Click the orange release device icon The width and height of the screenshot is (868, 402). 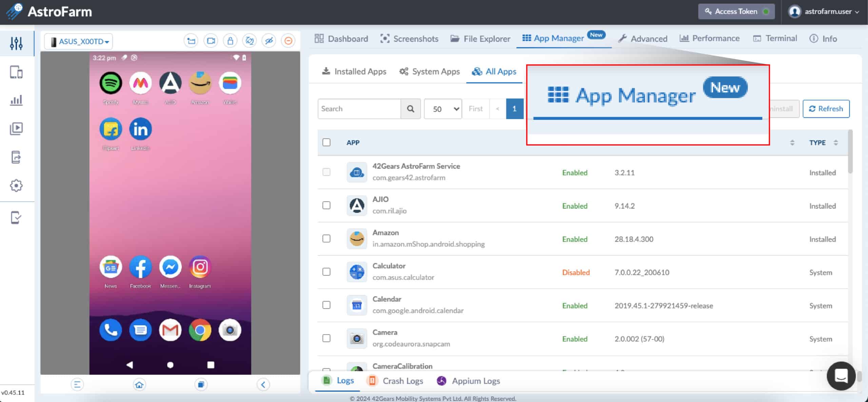pos(288,41)
